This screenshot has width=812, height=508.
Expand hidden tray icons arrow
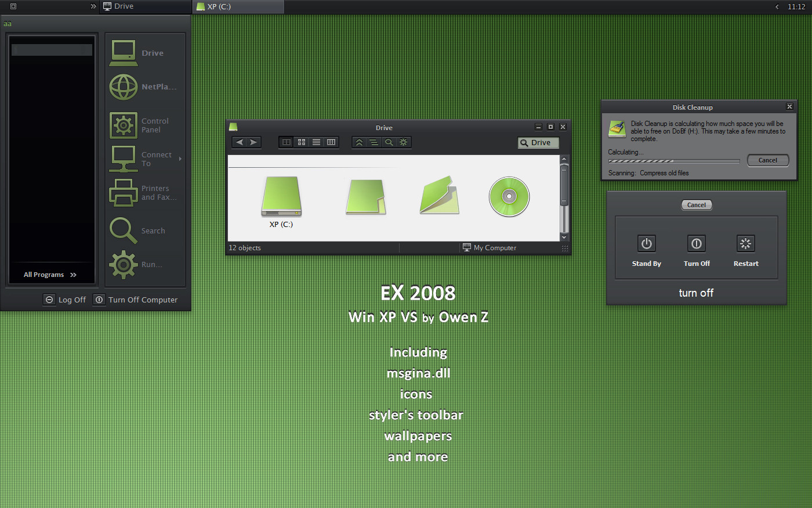tap(777, 7)
